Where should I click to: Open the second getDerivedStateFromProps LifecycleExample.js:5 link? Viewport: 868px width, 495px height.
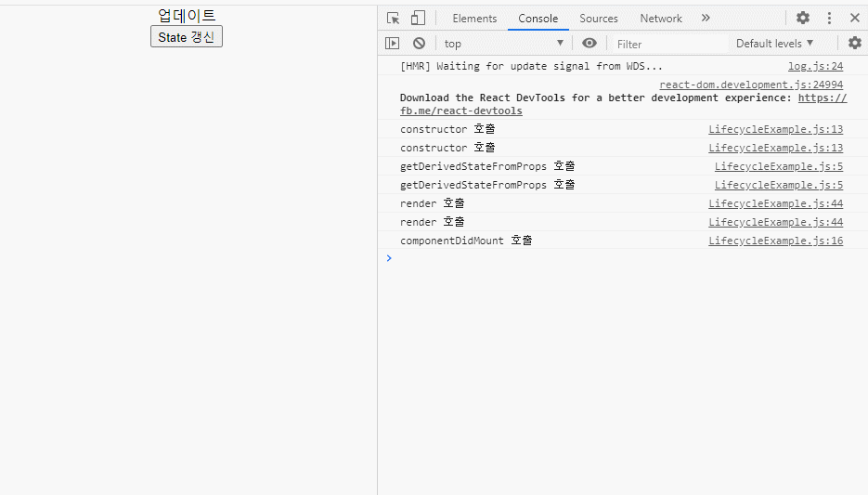pos(779,185)
